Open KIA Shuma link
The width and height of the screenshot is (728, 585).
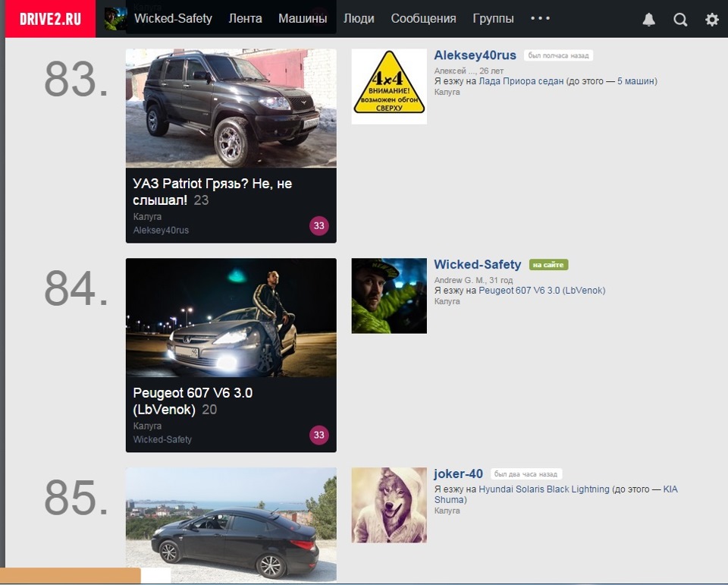[556, 495]
